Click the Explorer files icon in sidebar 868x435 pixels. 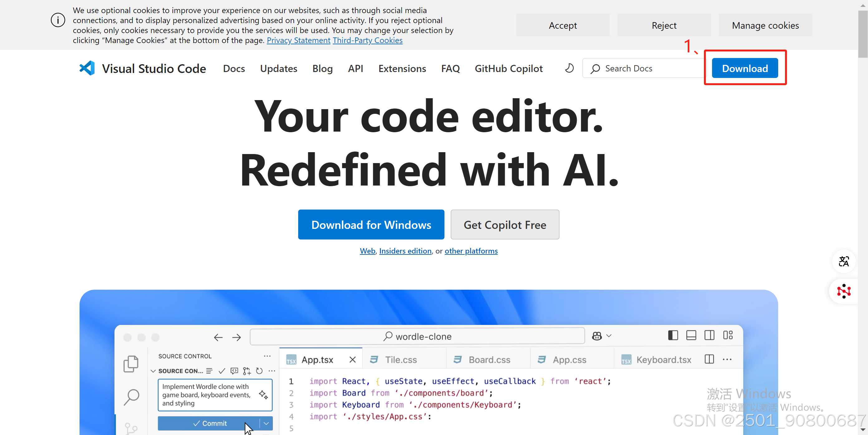tap(131, 364)
